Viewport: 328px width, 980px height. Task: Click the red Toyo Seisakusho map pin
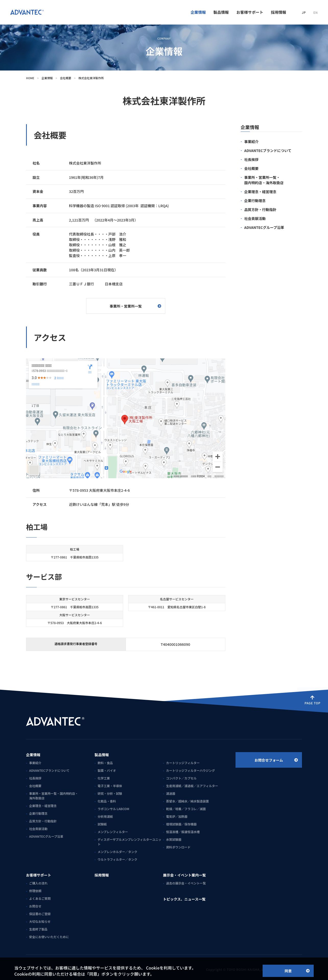(x=124, y=419)
